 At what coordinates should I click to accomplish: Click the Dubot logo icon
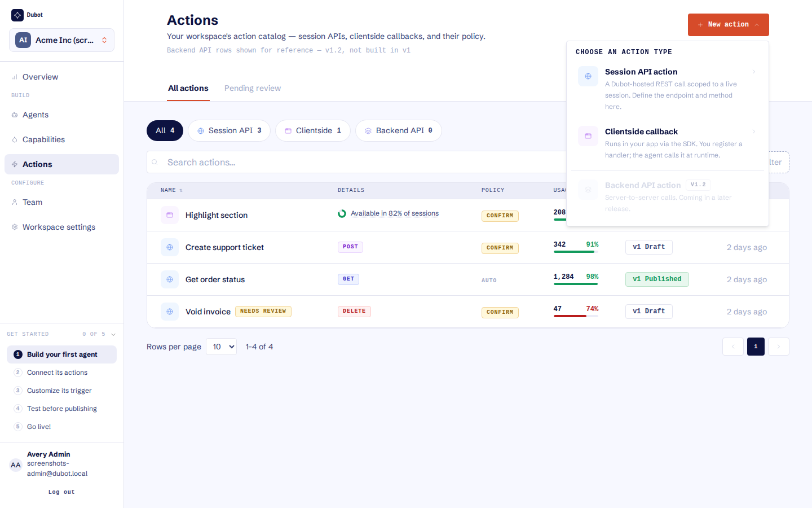click(17, 15)
